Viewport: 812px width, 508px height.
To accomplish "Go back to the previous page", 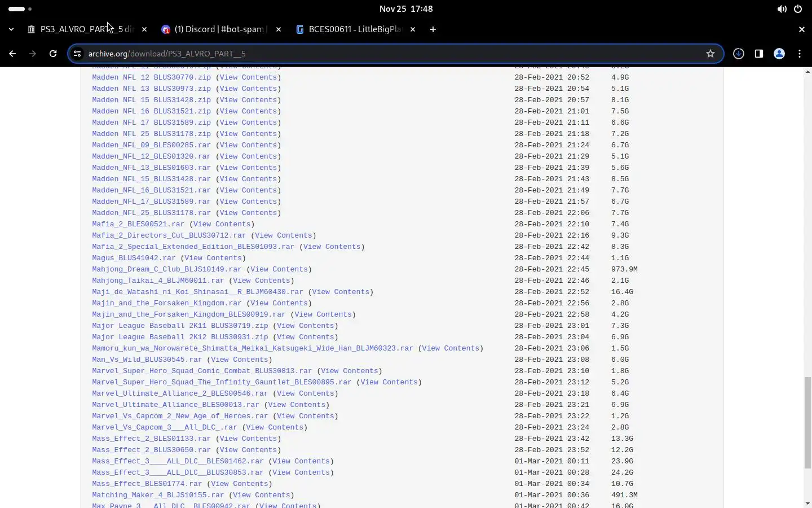I will (x=12, y=54).
